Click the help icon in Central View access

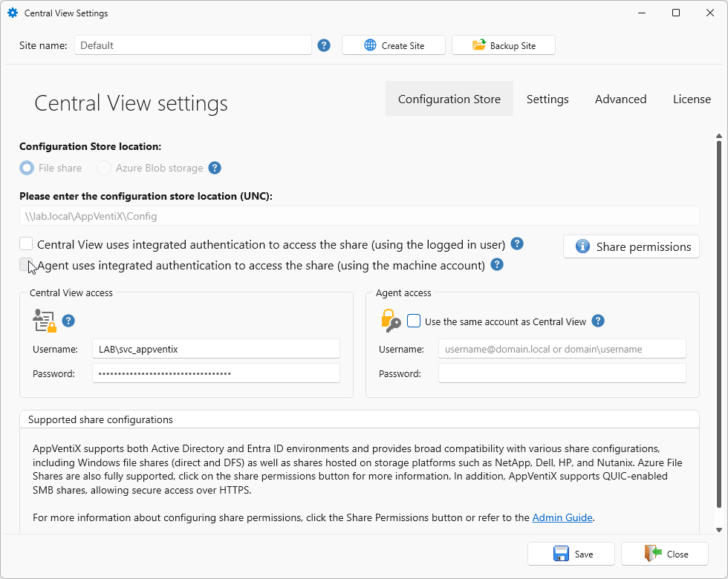click(x=68, y=321)
